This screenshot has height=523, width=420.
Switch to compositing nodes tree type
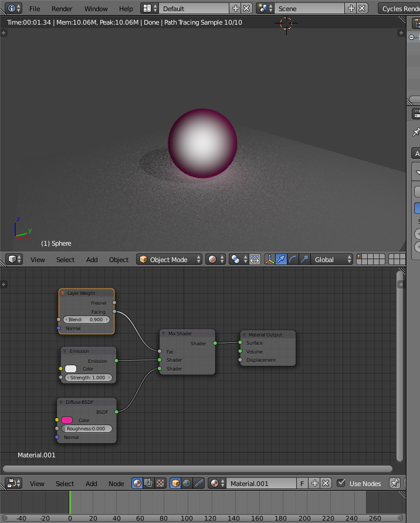point(148,484)
